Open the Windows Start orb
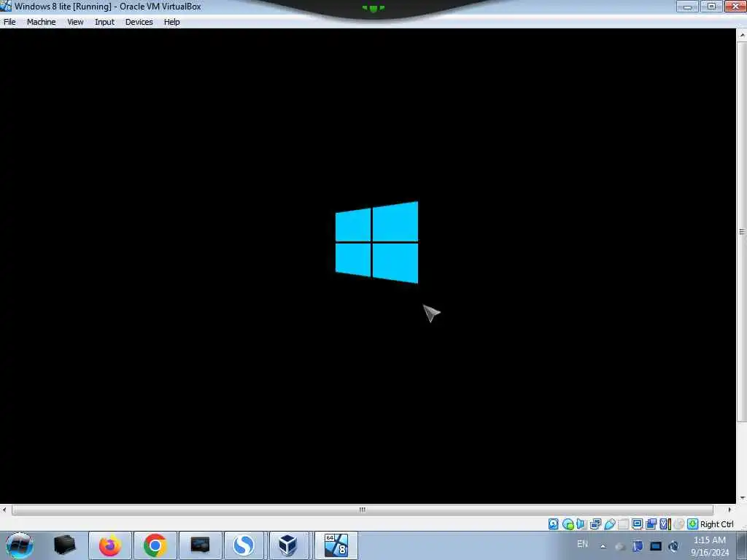Viewport: 747px width, 560px height. [20, 545]
